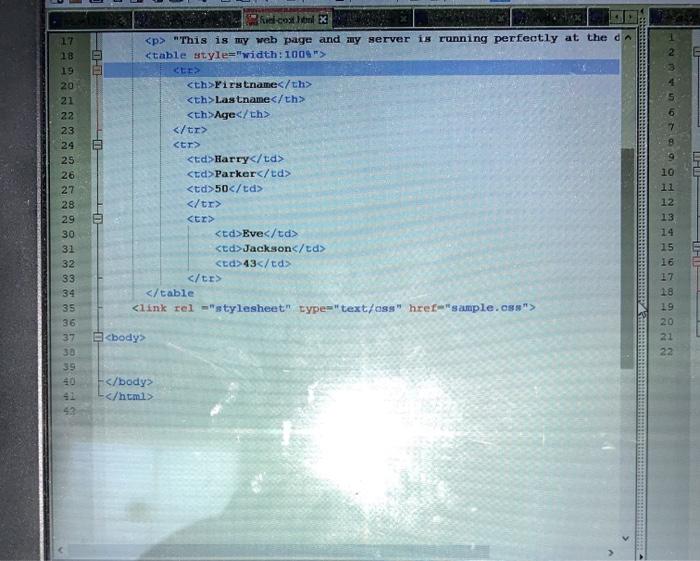This screenshot has width=700, height=561.
Task: Click line number 22 in the right pane
Action: click(667, 352)
